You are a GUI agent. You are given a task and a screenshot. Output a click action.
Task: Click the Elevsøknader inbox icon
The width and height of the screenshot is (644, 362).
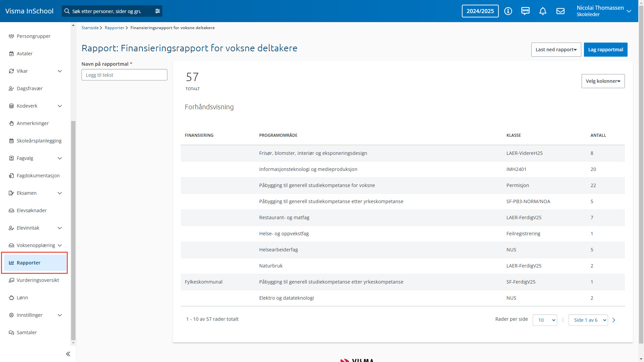(x=11, y=210)
